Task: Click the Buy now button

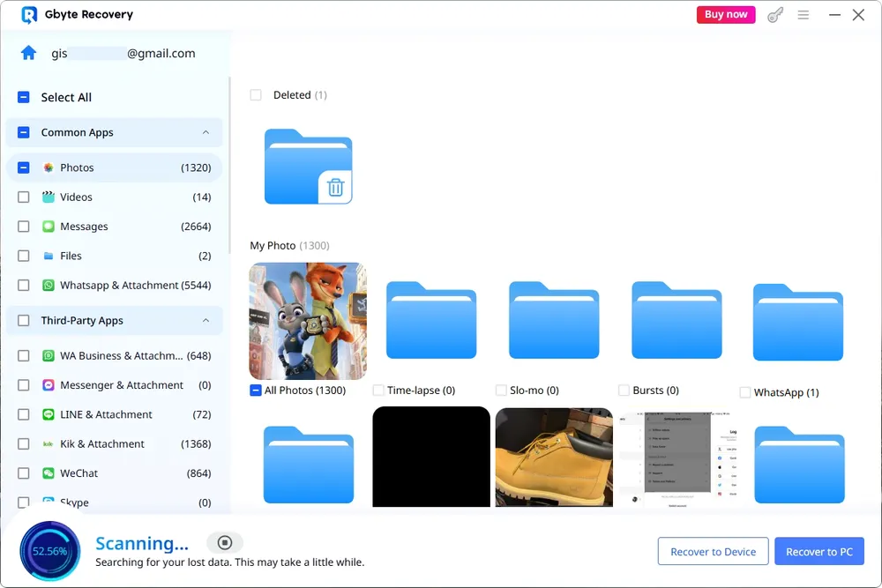Action: click(x=725, y=14)
